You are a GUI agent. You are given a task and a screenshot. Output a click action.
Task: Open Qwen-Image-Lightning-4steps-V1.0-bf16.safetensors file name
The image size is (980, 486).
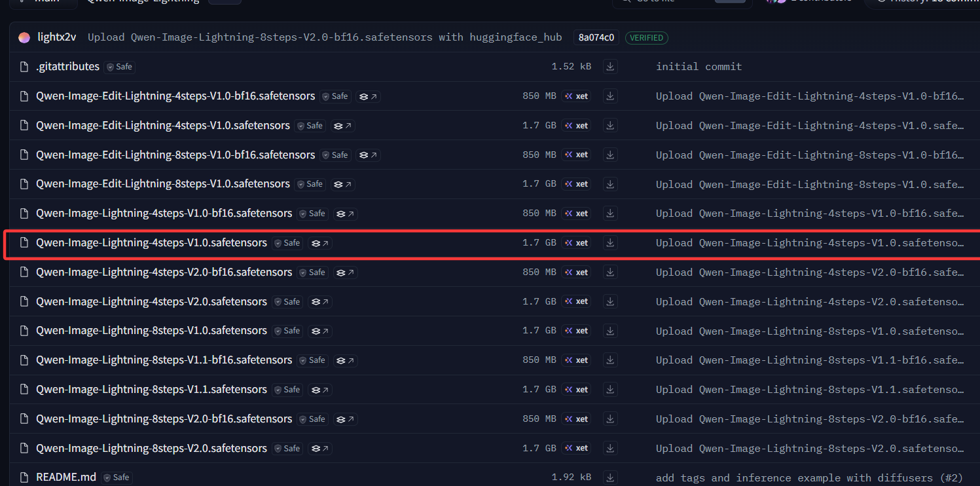point(164,214)
